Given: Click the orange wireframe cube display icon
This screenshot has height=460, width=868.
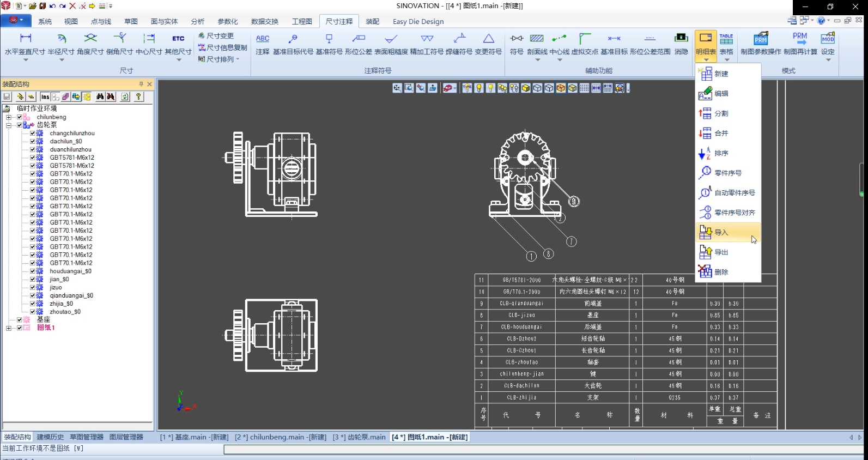Looking at the screenshot, I should pos(561,88).
